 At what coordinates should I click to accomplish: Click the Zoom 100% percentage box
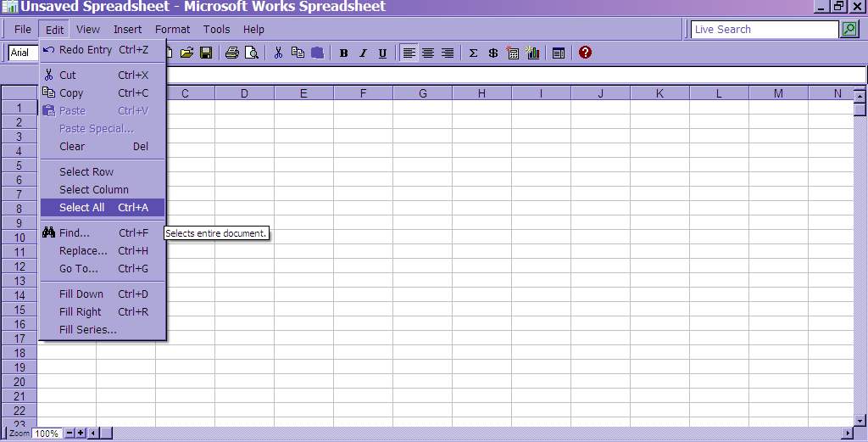47,434
